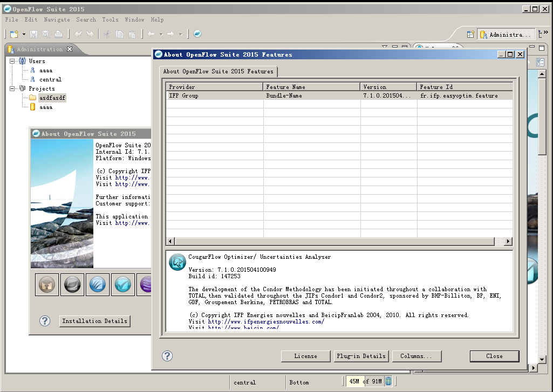Image resolution: width=553 pixels, height=392 pixels.
Task: Click the purple striped feature icon in About dialog
Action: click(x=145, y=285)
